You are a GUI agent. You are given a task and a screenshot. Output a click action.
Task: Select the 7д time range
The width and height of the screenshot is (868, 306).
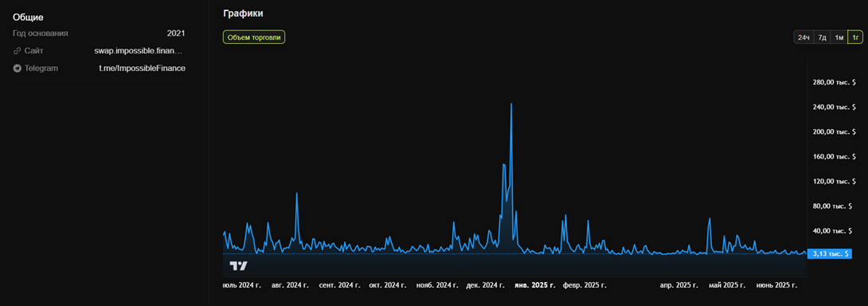(x=822, y=37)
